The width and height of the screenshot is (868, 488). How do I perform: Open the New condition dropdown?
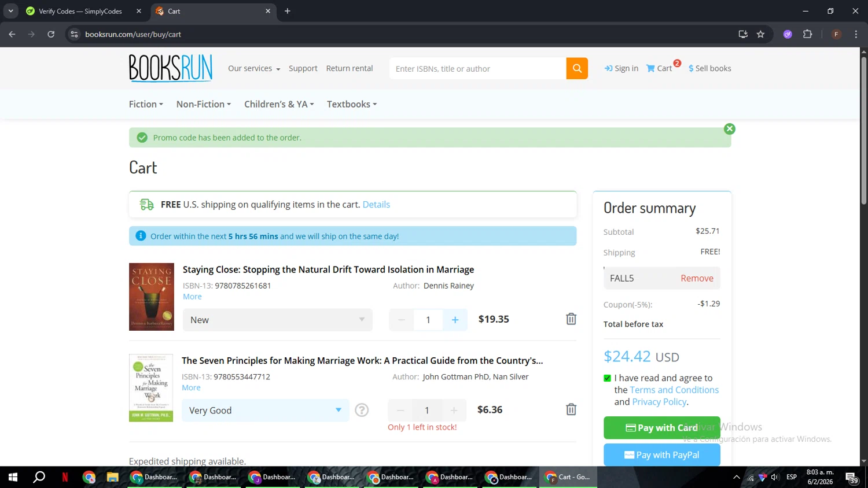pos(278,320)
